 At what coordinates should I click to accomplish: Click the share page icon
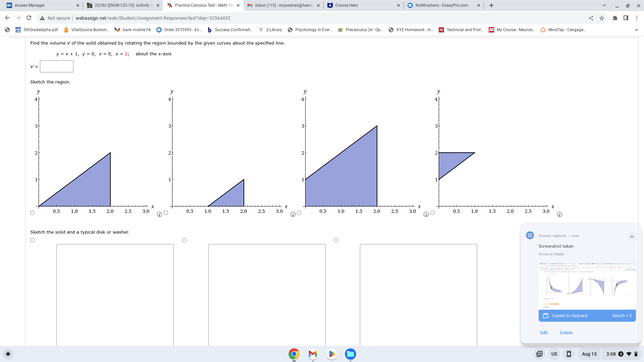click(591, 18)
